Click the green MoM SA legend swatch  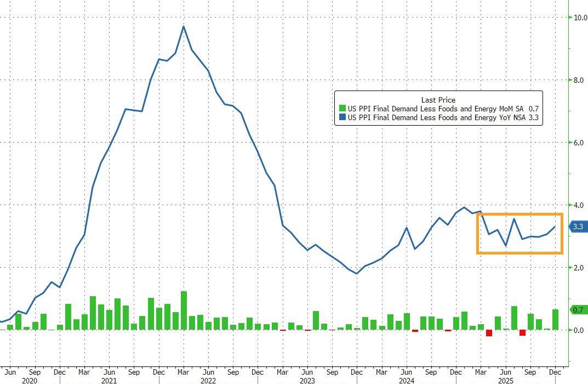click(342, 109)
